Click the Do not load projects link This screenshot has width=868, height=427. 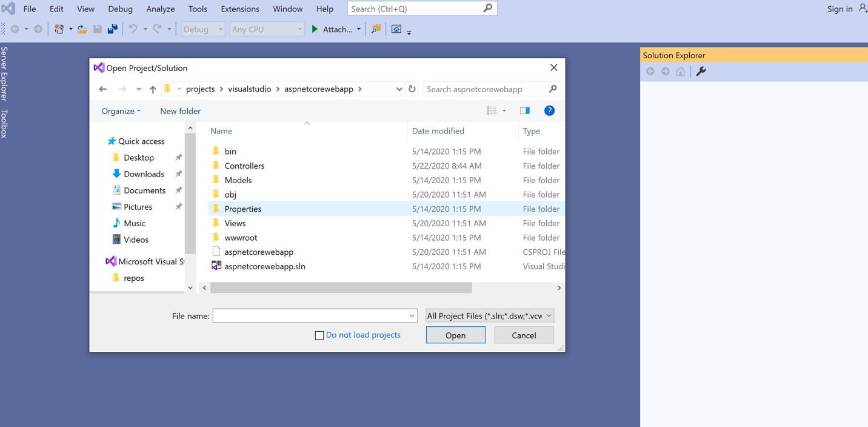pos(363,335)
